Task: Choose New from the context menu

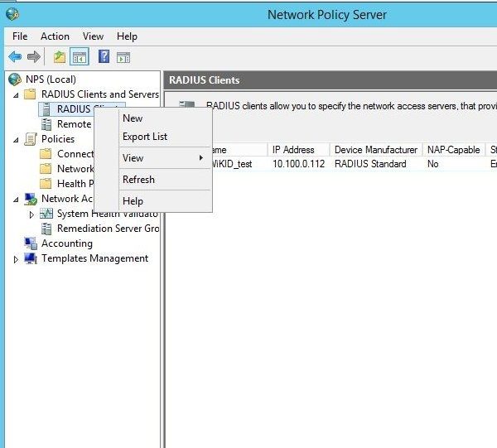Action: pos(165,118)
